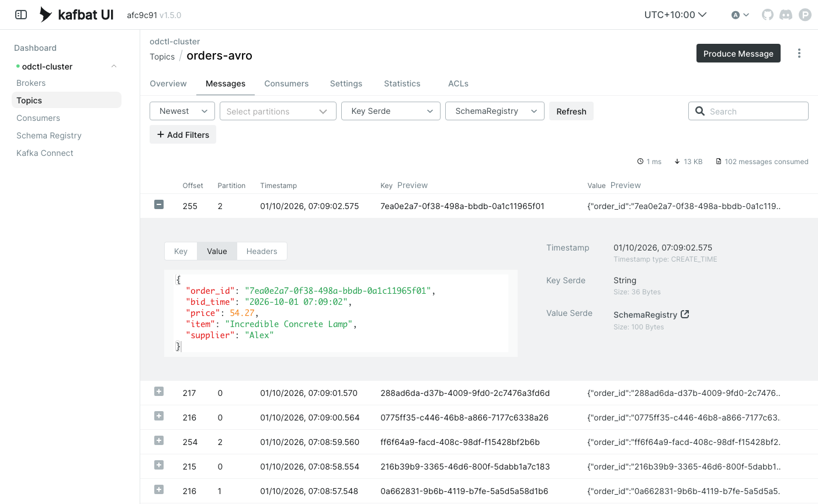The height and width of the screenshot is (504, 818).
Task: Open SchemaRegistry external link icon
Action: coord(685,314)
